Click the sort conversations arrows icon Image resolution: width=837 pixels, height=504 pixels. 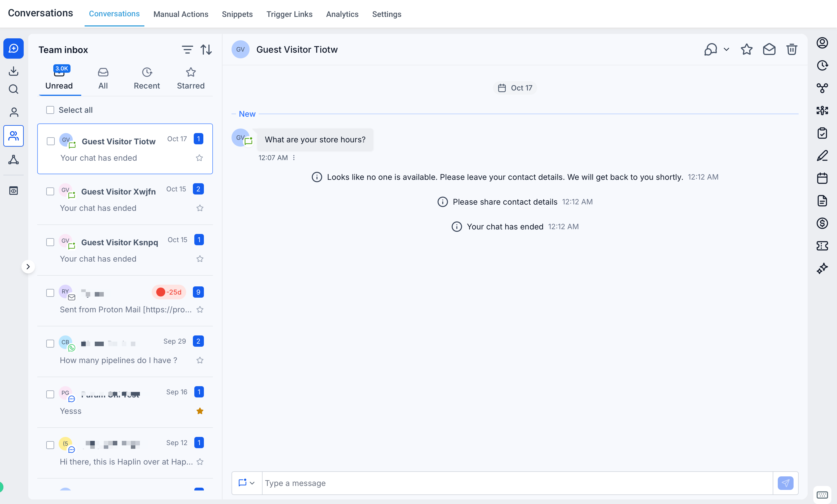pos(206,50)
